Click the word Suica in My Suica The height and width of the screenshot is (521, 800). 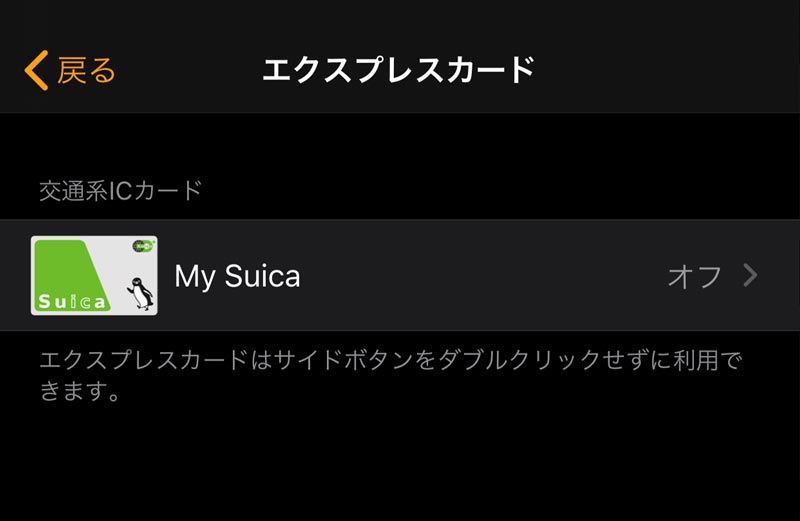(x=262, y=276)
